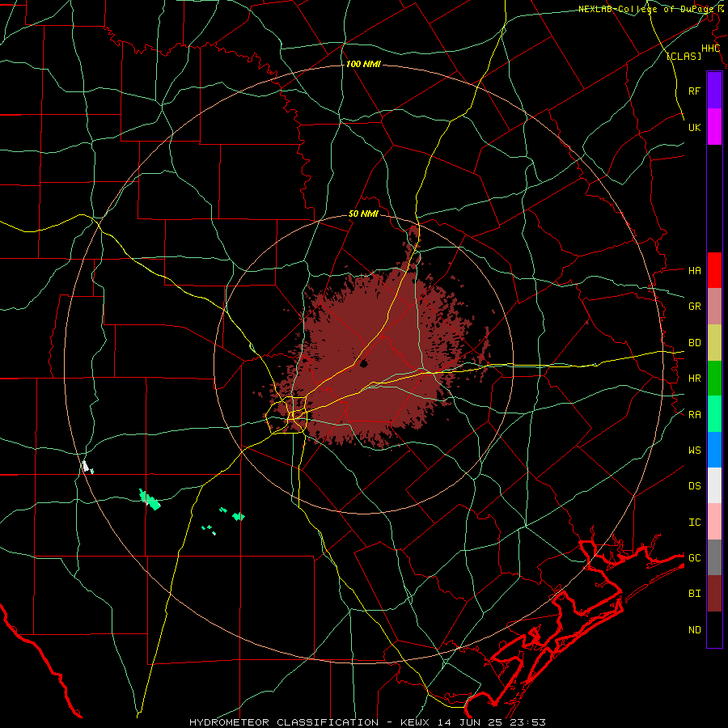
Task: Click the HHC product code text
Action: pos(710,49)
